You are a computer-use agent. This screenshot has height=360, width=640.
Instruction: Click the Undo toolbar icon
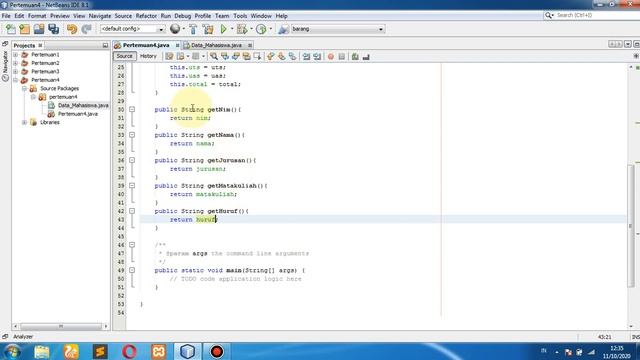click(72, 29)
